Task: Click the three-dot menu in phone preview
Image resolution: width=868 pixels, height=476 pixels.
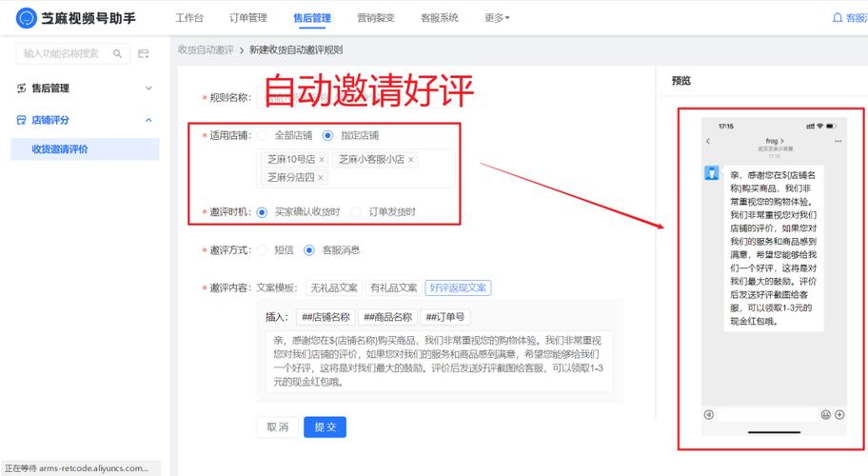Action: (x=838, y=141)
